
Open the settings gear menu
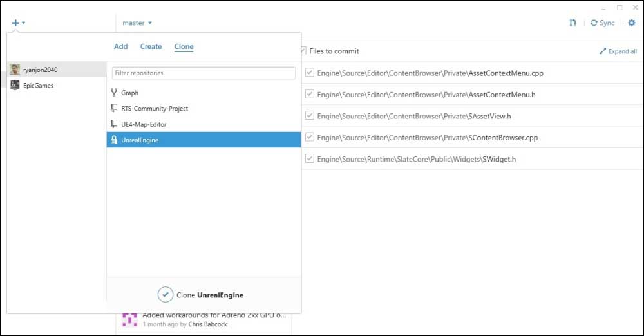632,23
